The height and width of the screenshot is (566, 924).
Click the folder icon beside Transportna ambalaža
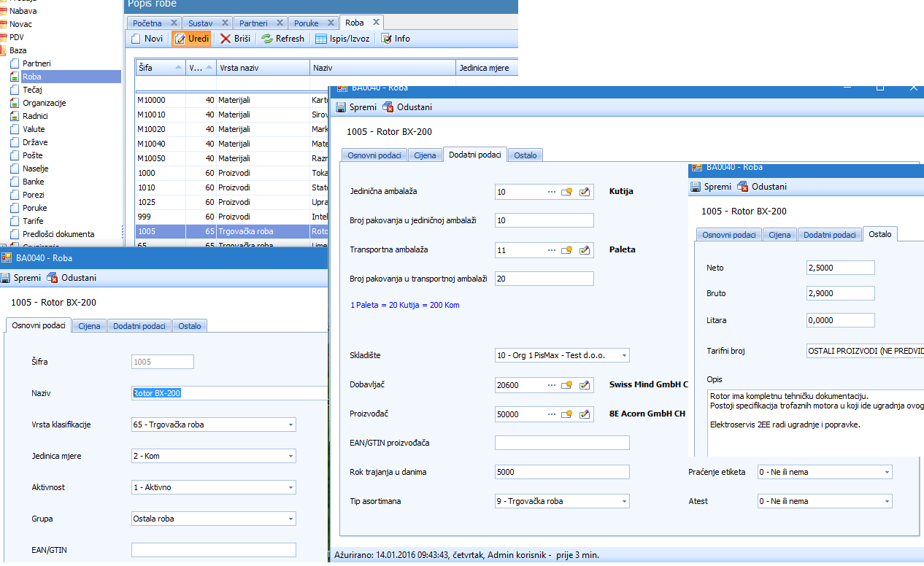point(567,249)
